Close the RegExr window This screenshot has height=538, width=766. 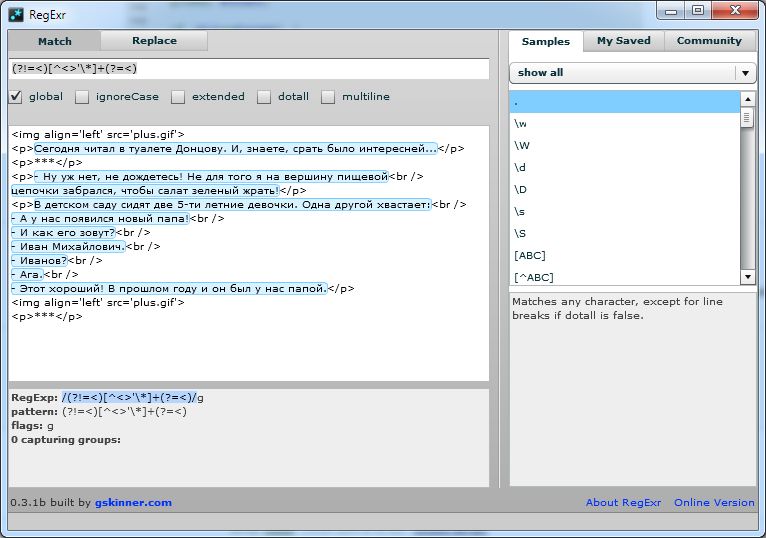(x=735, y=11)
